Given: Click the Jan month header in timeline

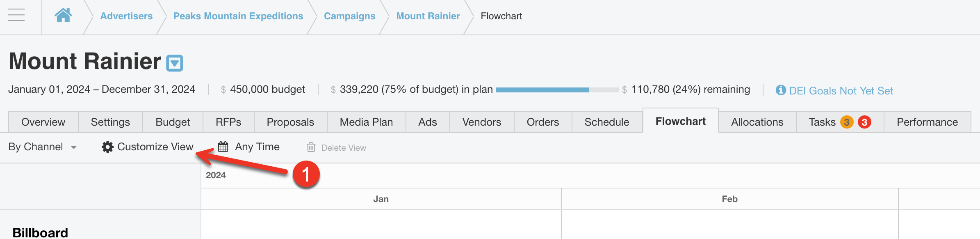Looking at the screenshot, I should [x=381, y=199].
